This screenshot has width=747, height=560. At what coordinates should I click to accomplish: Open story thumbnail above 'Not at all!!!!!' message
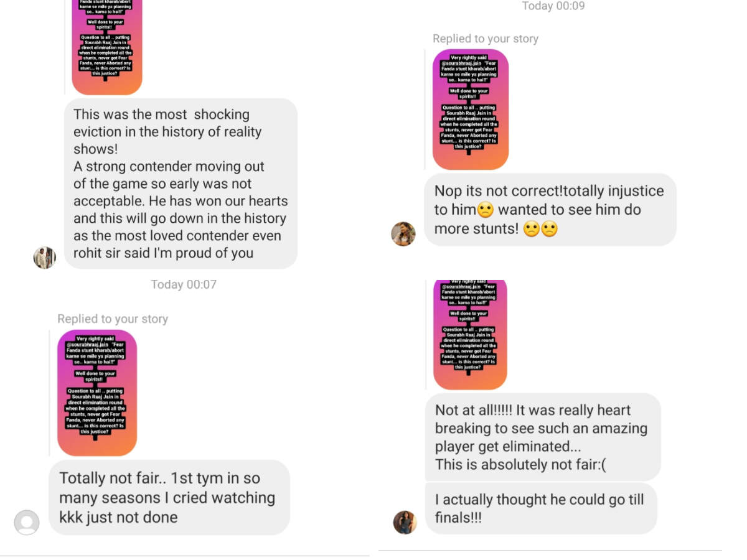coord(470,335)
